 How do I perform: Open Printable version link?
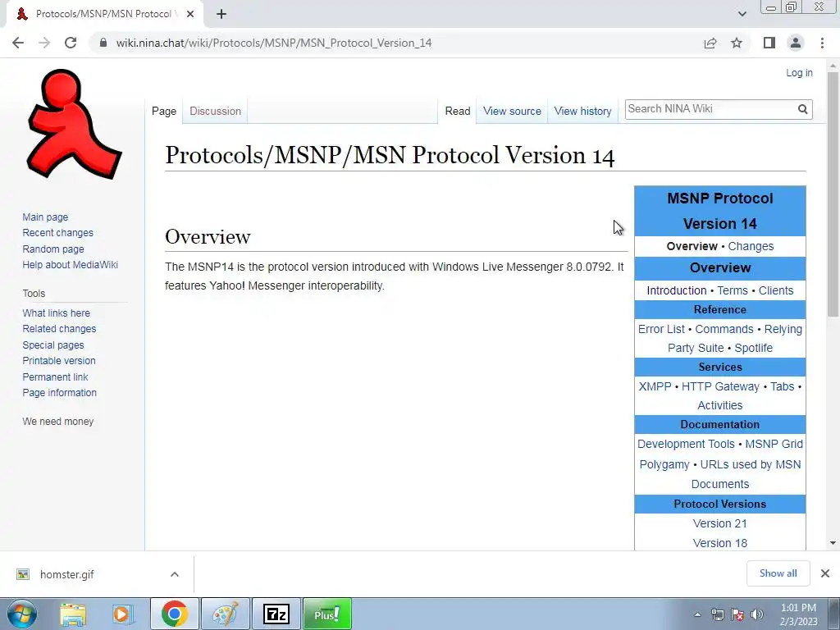pyautogui.click(x=59, y=361)
